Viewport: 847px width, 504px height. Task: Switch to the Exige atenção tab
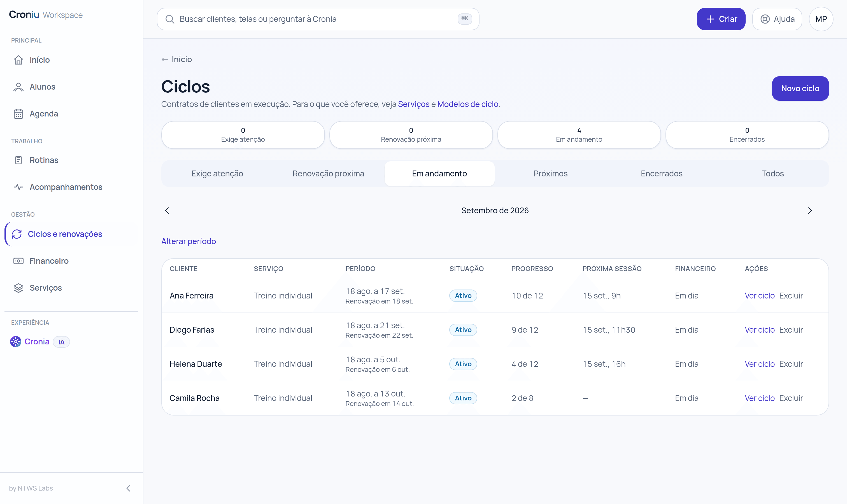(x=217, y=174)
